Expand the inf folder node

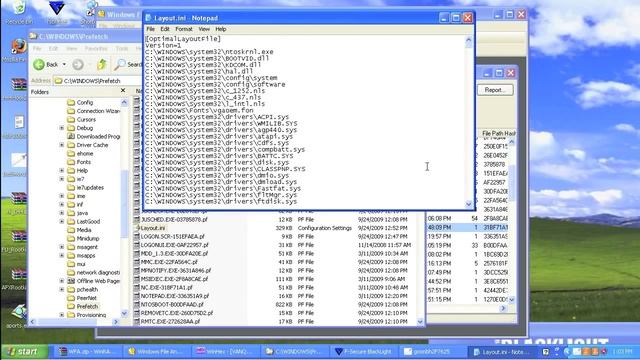[x=62, y=204]
